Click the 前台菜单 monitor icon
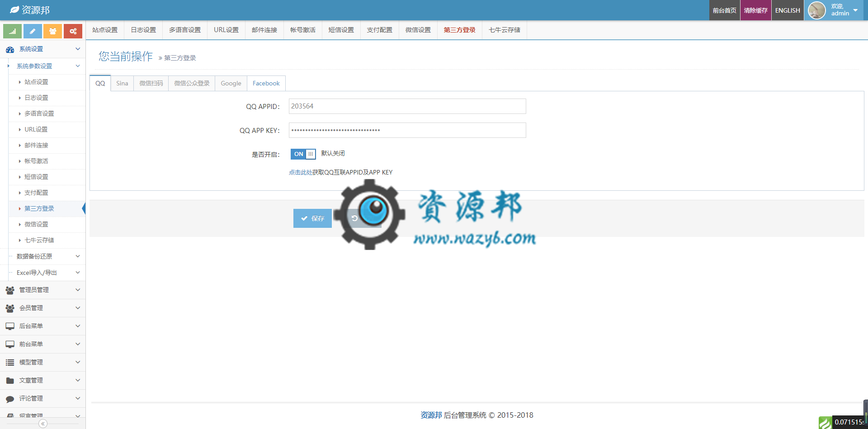The height and width of the screenshot is (429, 868). coord(10,344)
